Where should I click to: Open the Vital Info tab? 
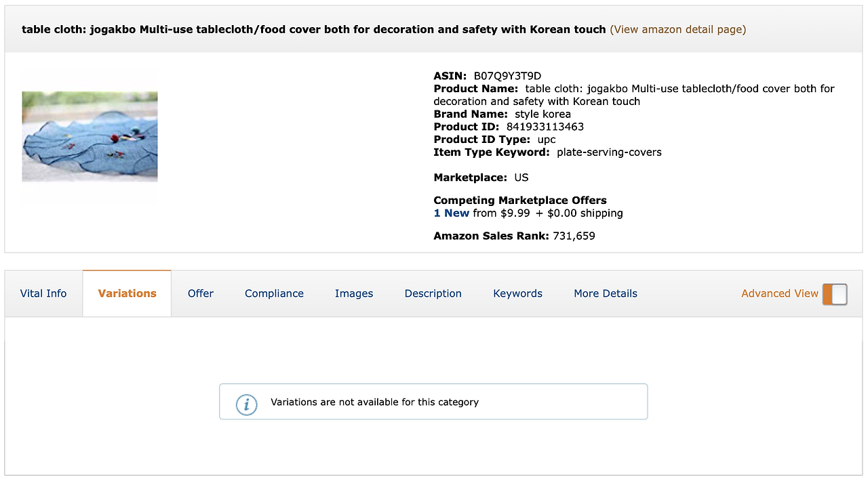43,293
